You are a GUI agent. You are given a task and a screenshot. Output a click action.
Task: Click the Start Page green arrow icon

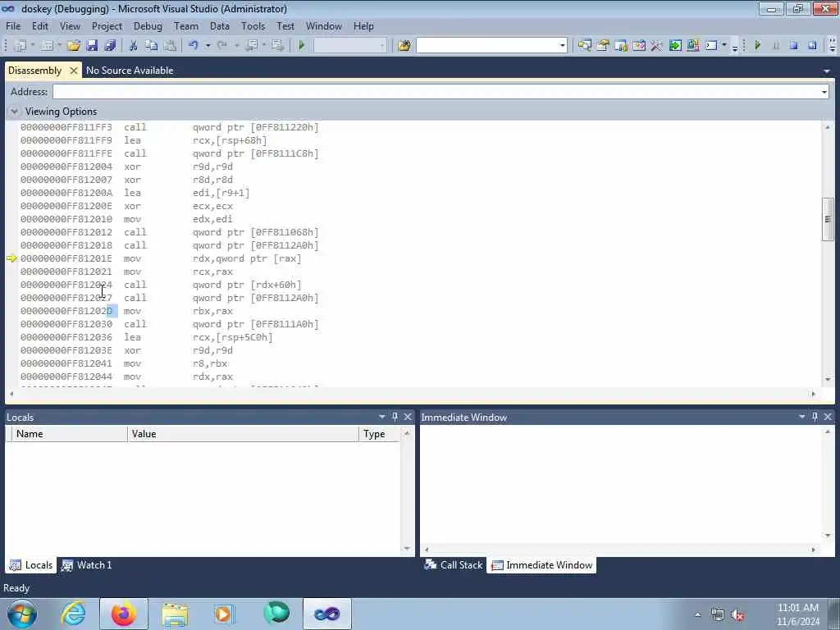[675, 46]
